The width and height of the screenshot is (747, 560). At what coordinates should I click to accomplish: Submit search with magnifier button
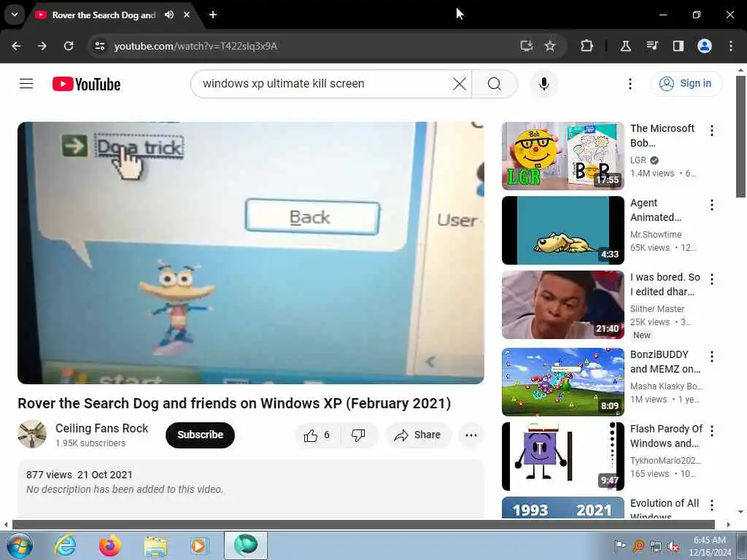click(495, 84)
